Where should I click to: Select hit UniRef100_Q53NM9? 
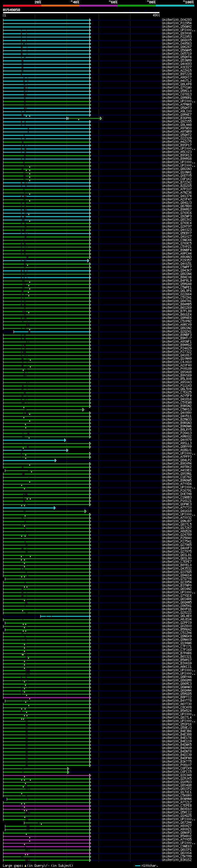tap(177, 60)
